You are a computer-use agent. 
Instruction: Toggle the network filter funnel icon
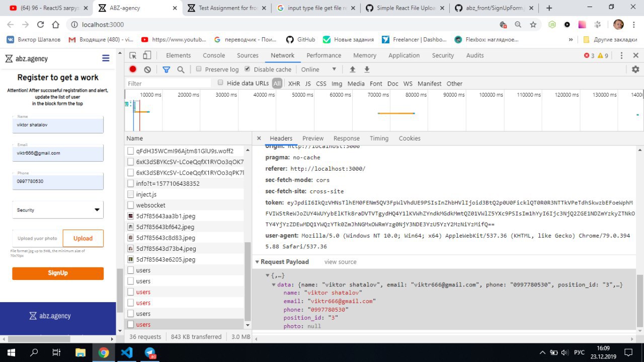[x=166, y=69]
